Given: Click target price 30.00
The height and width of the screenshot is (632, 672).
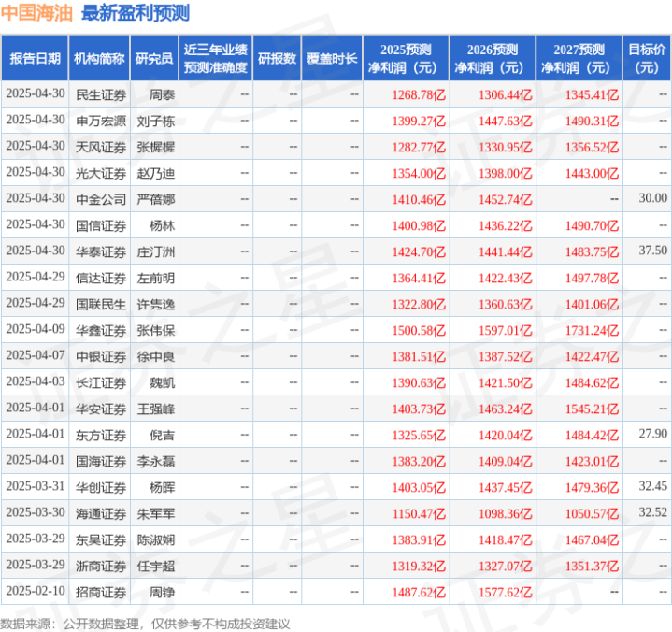Looking at the screenshot, I should click(652, 197).
